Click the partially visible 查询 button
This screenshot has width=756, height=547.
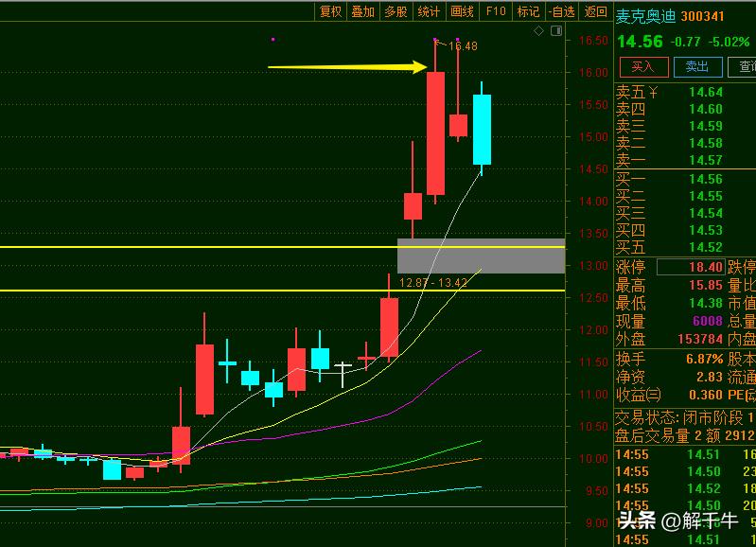point(742,66)
